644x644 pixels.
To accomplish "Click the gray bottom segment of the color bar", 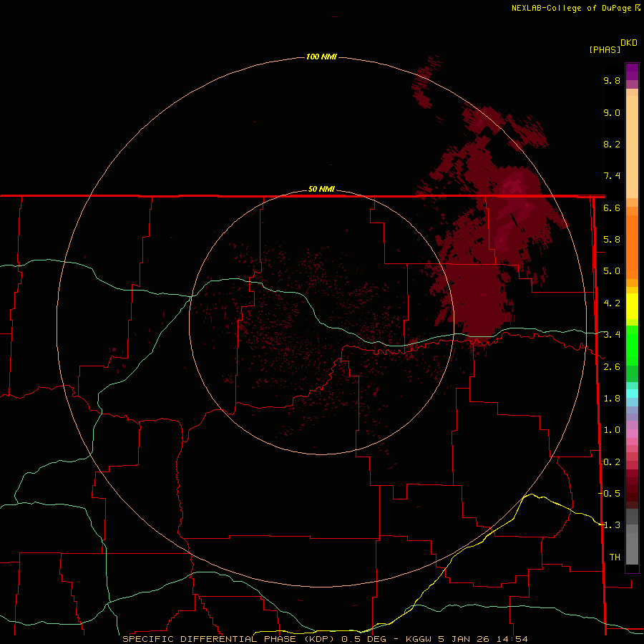I will tap(632, 548).
